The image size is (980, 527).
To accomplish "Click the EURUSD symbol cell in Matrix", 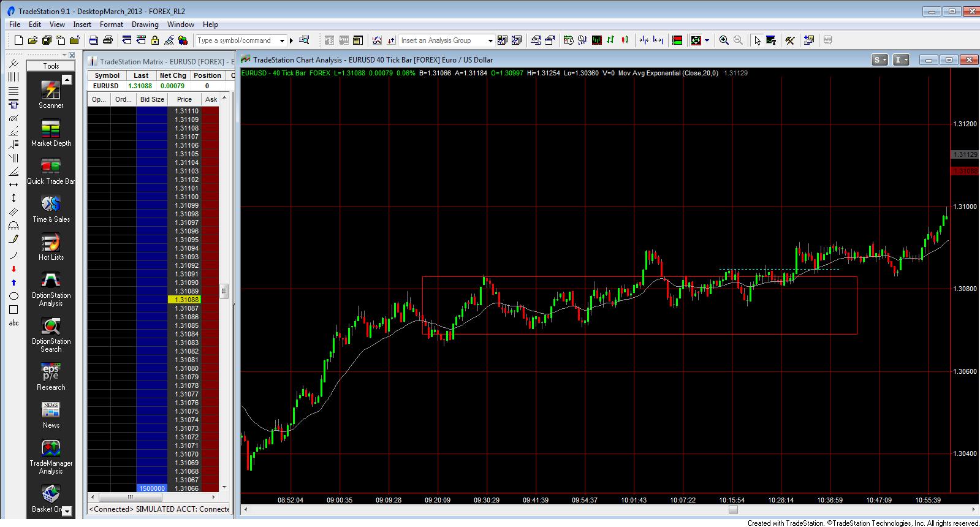I will click(x=107, y=86).
